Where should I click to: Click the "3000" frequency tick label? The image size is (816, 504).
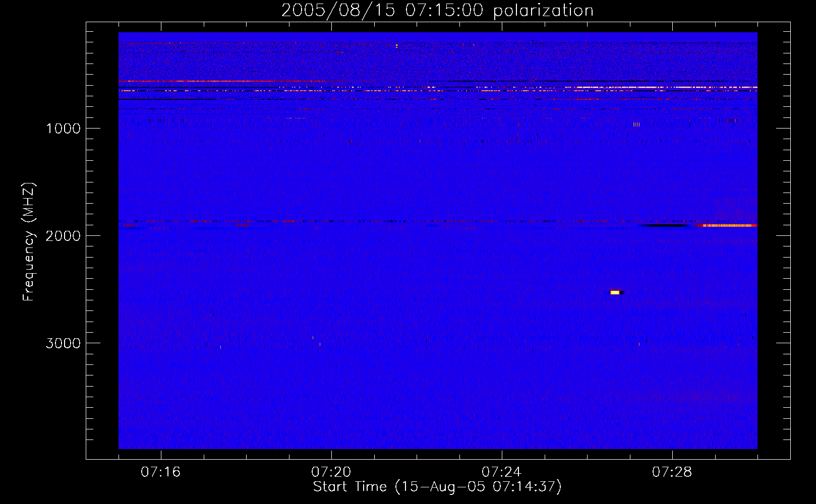click(63, 343)
